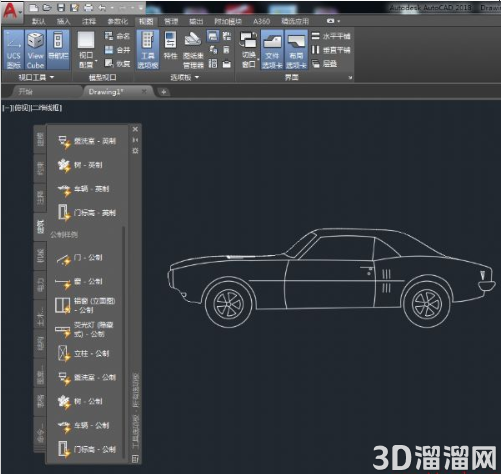
Task: Open the AutoCAD application menu (red A)
Action: click(x=11, y=11)
